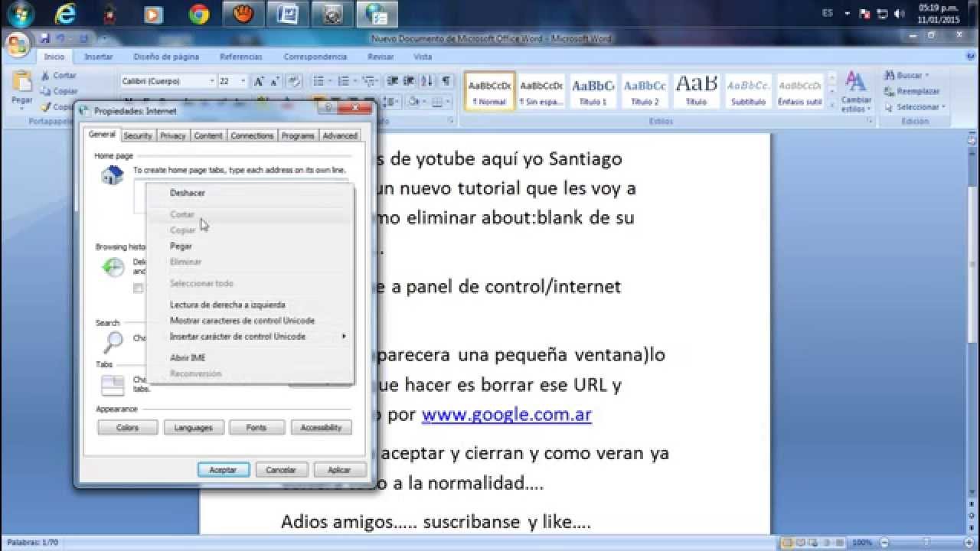Open the Pegar dropdown arrow below clipboard

21,108
